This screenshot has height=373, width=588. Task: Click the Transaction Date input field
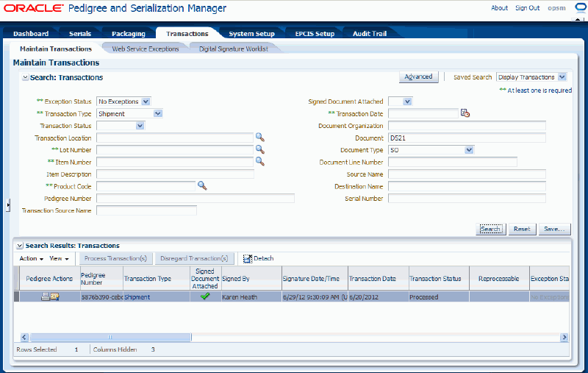point(423,113)
